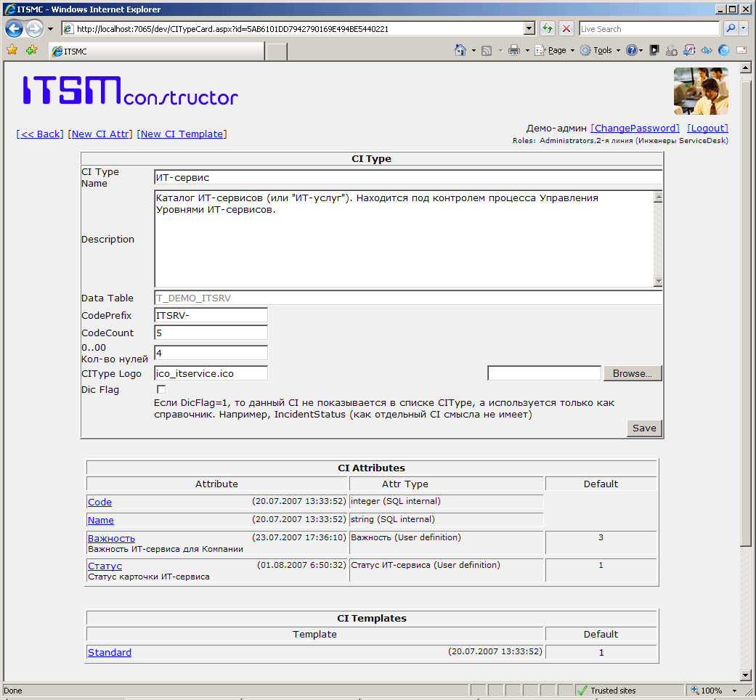This screenshot has width=756, height=700.
Task: Refresh the page with green arrows icon
Action: point(548,29)
